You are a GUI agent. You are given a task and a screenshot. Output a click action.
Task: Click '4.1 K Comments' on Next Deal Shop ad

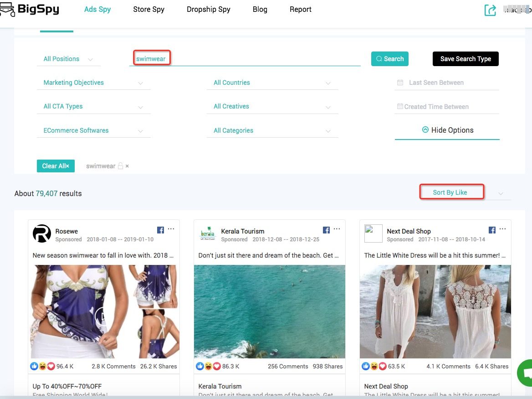click(448, 367)
